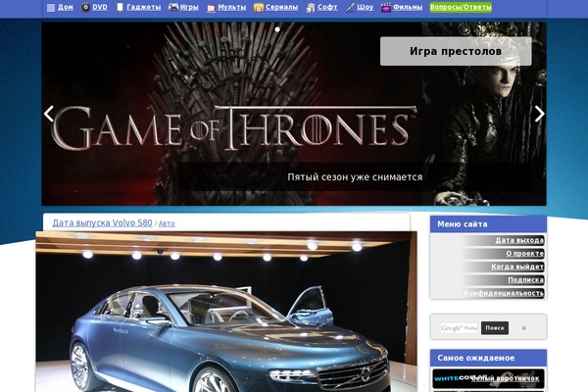The height and width of the screenshot is (392, 588).
Task: Open the DVD section
Action: pyautogui.click(x=100, y=7)
